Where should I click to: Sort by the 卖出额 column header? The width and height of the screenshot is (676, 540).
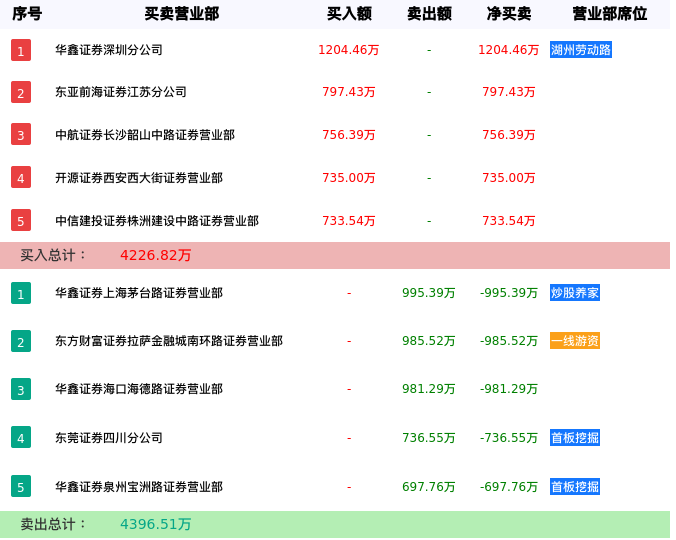click(x=429, y=14)
